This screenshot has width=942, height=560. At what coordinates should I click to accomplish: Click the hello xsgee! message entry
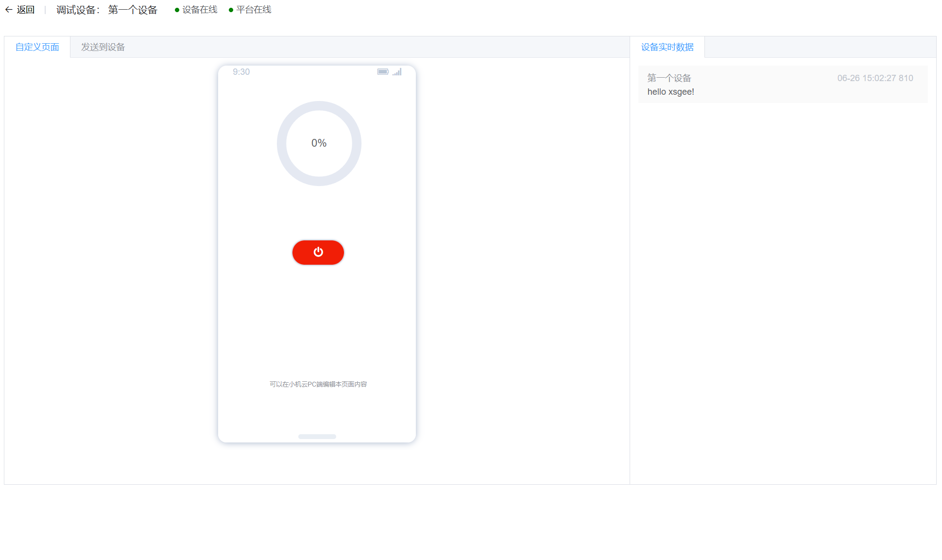[x=670, y=92]
